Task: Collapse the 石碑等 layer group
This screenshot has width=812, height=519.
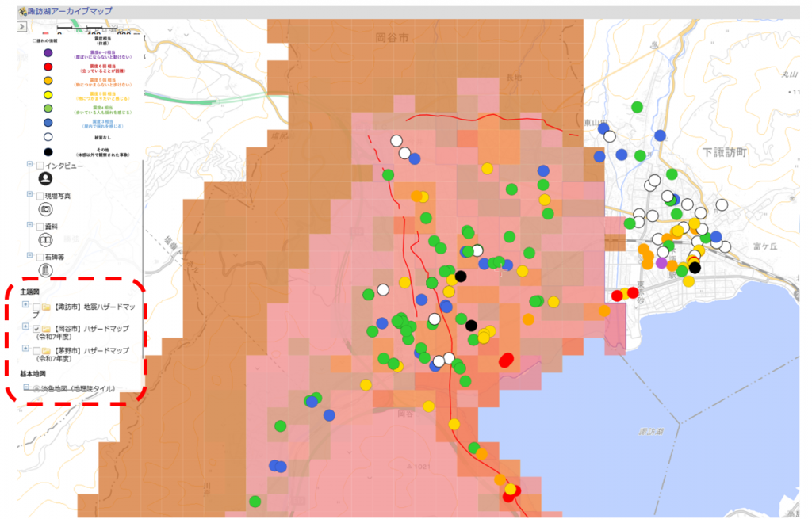Action: click(x=29, y=256)
